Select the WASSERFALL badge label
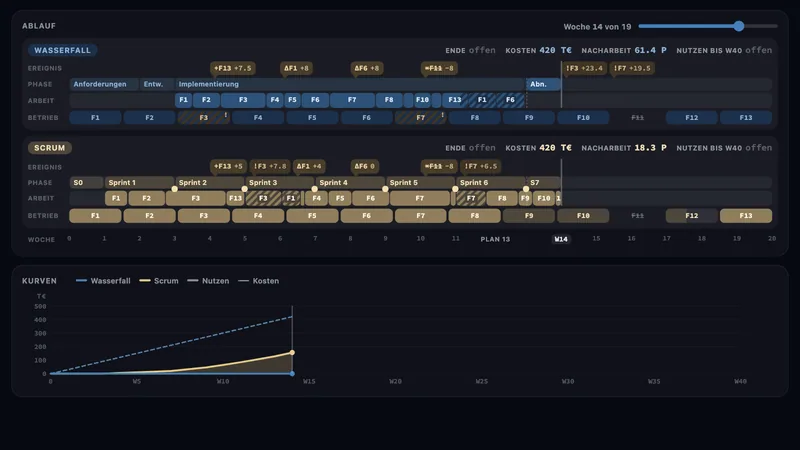 (62, 50)
